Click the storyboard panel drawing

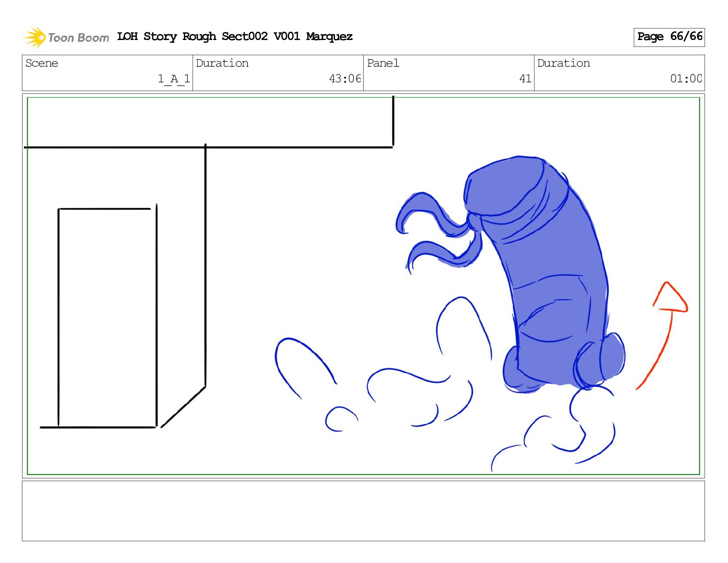click(364, 286)
